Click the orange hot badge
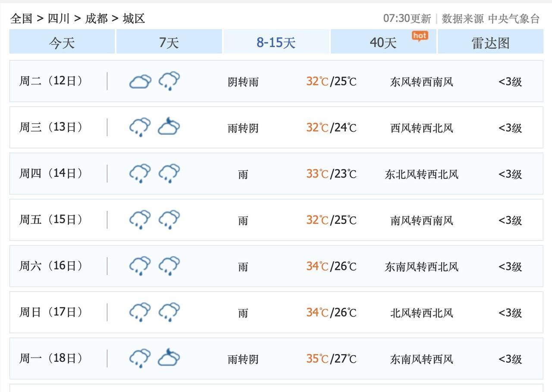The width and height of the screenshot is (552, 392). click(x=420, y=36)
